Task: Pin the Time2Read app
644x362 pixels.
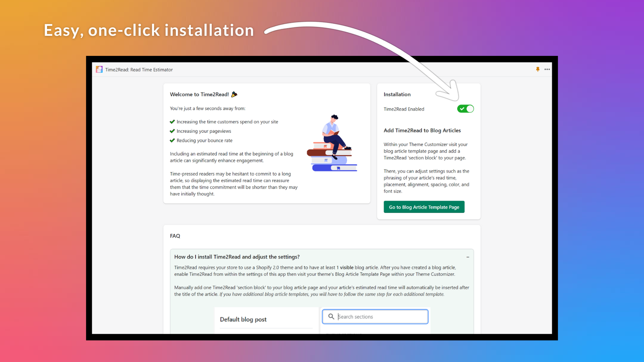Action: 538,69
